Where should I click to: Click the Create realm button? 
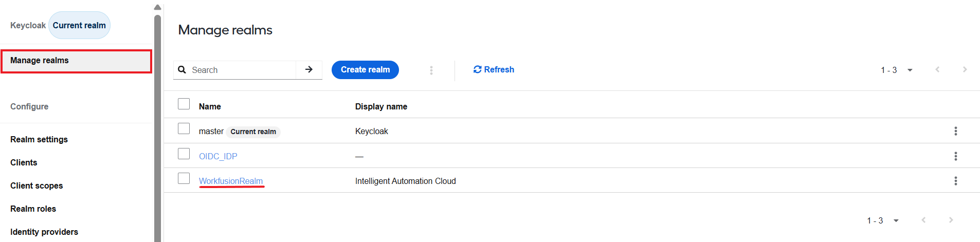coord(365,70)
